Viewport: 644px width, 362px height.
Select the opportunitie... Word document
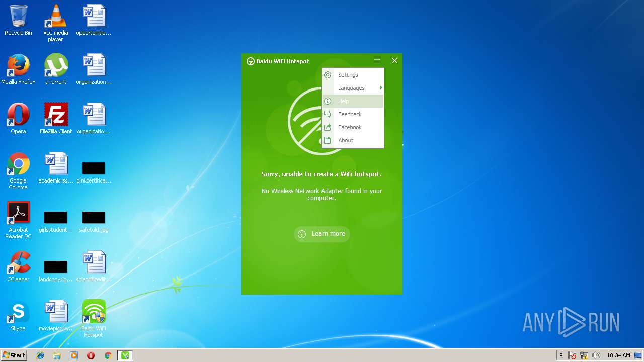(93, 20)
